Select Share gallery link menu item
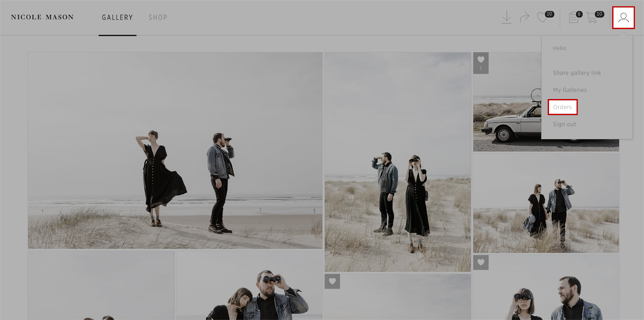The height and width of the screenshot is (320, 644). pos(577,73)
